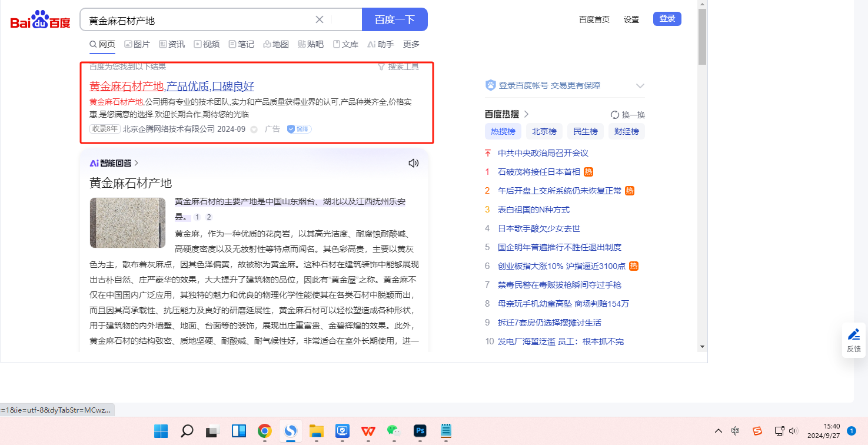The image size is (868, 445).
Task: Clear the search box with the X icon
Action: click(320, 19)
